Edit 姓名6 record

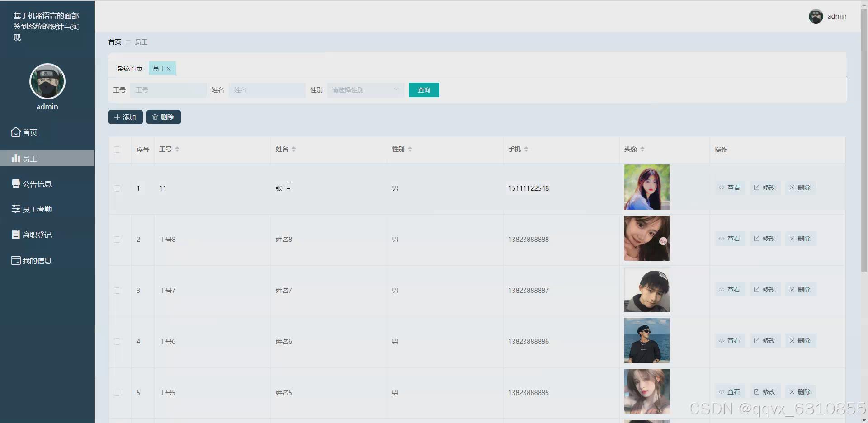click(765, 341)
